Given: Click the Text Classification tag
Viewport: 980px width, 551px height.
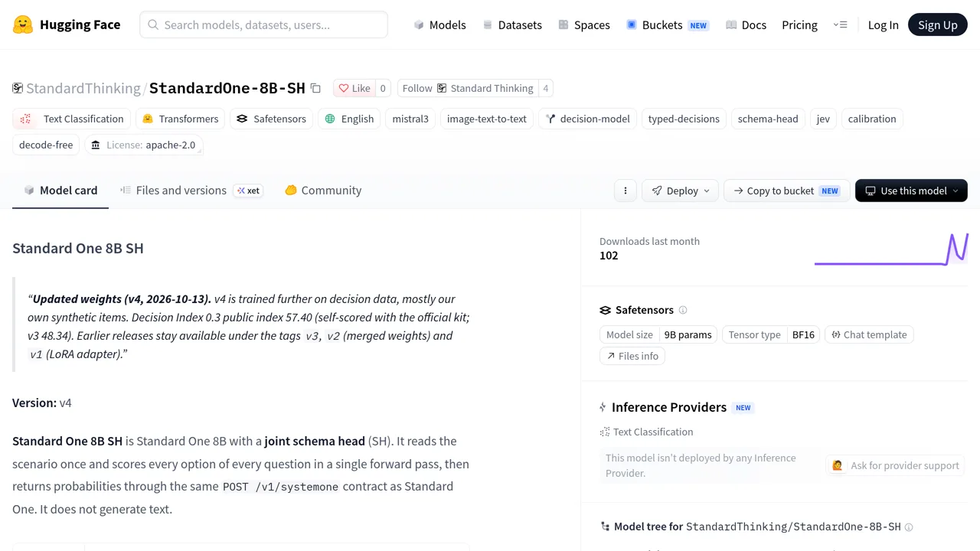Looking at the screenshot, I should [71, 119].
